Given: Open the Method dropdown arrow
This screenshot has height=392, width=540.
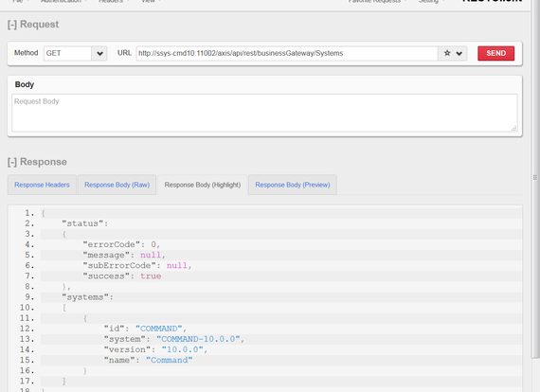Looking at the screenshot, I should pos(99,53).
